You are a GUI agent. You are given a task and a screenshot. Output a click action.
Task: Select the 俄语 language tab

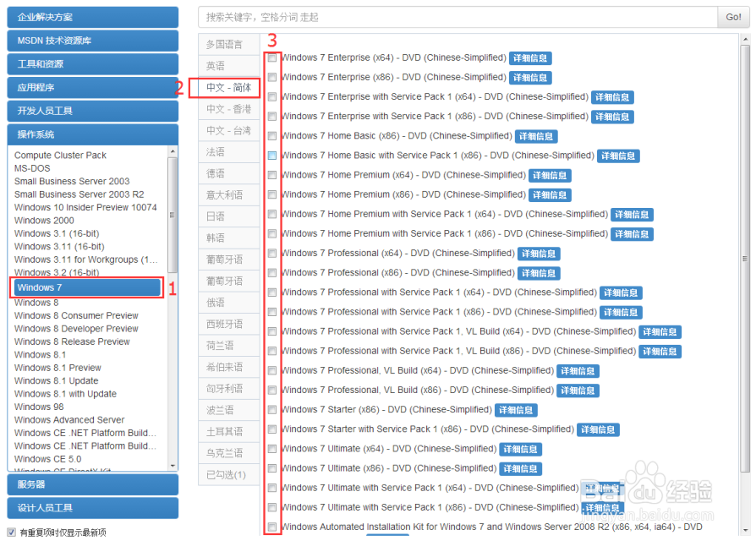point(228,303)
